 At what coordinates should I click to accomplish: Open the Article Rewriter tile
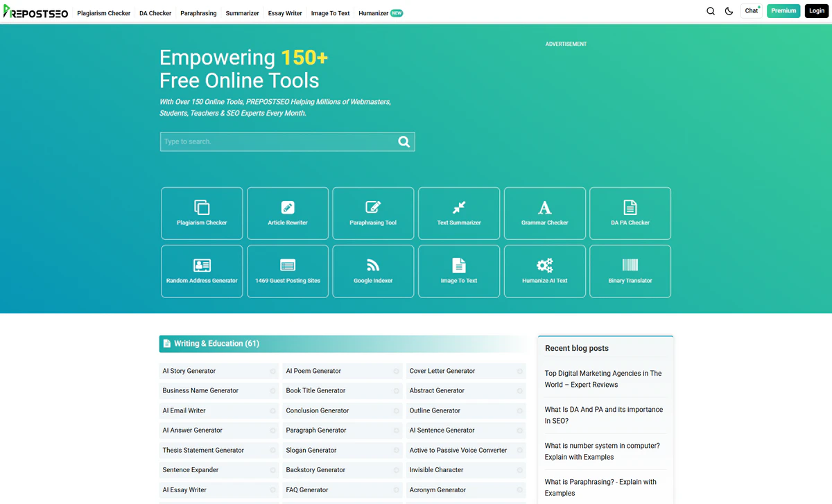pos(288,214)
